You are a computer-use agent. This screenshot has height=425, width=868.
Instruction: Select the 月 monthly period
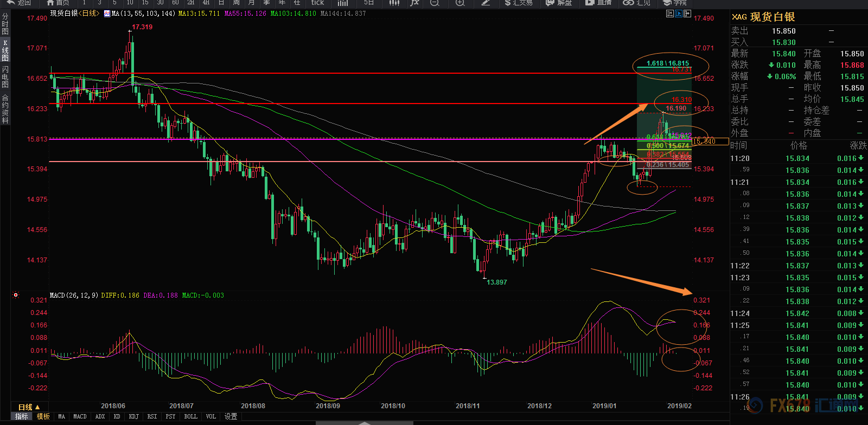pos(251,3)
